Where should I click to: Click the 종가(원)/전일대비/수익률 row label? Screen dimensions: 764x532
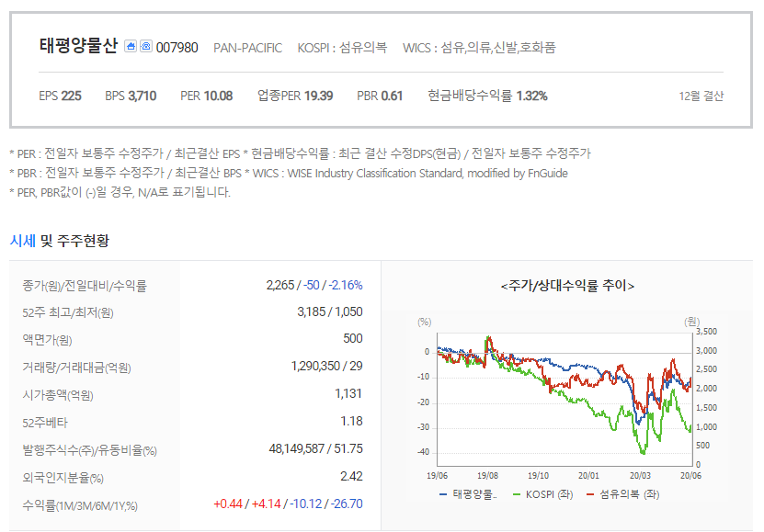pyautogui.click(x=85, y=286)
